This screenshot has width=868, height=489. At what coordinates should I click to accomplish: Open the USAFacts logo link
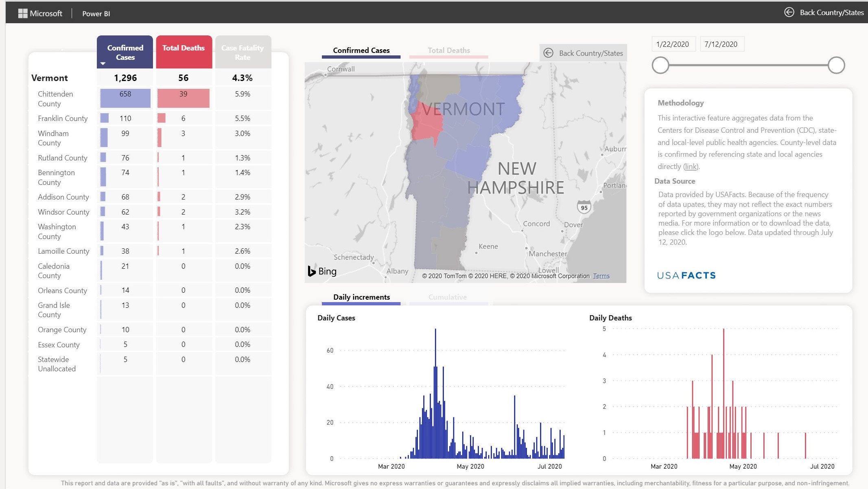point(687,275)
